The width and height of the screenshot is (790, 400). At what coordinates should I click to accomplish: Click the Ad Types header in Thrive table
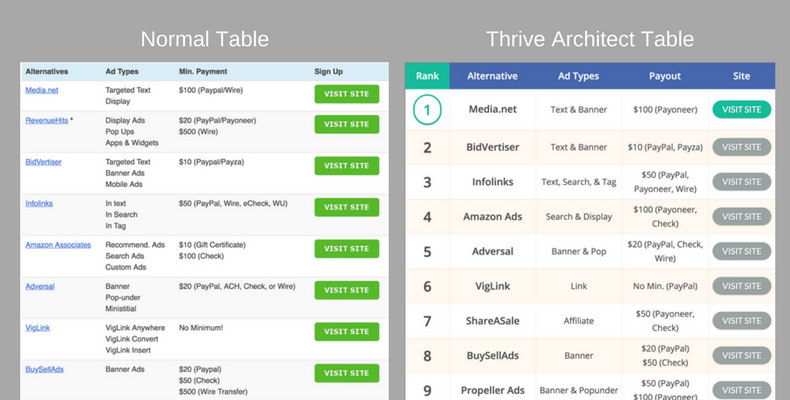coord(578,76)
